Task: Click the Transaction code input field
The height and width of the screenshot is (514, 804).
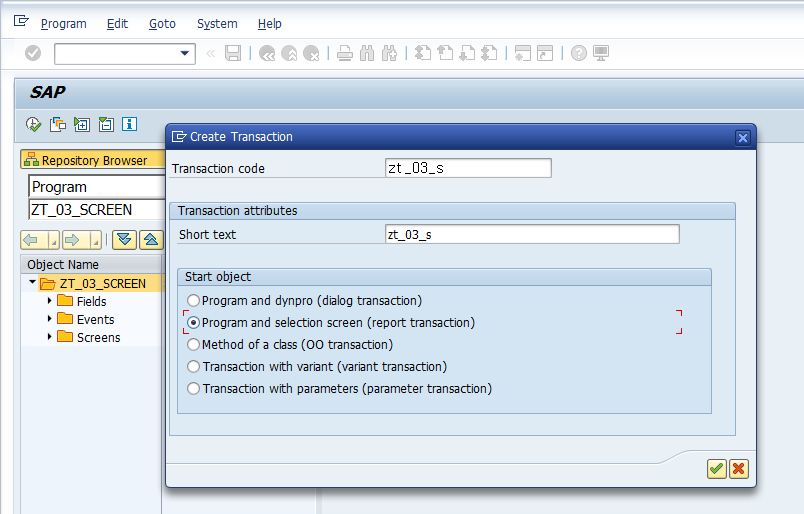Action: (x=468, y=168)
